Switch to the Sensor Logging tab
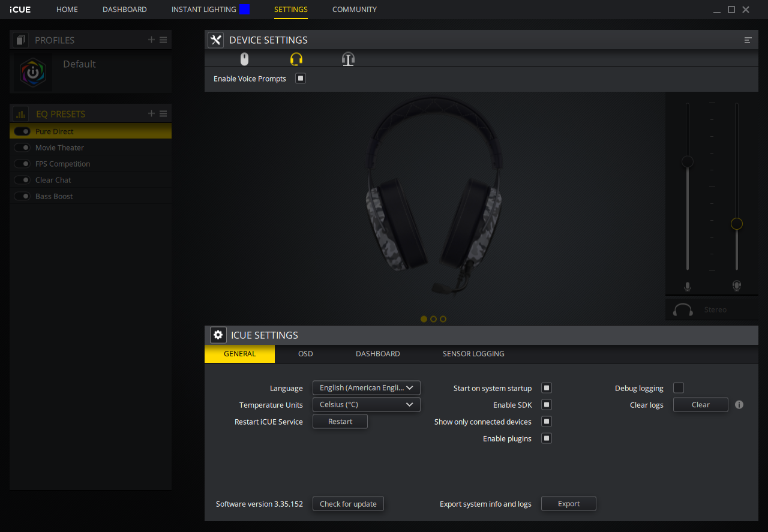The width and height of the screenshot is (768, 532). pyautogui.click(x=473, y=354)
